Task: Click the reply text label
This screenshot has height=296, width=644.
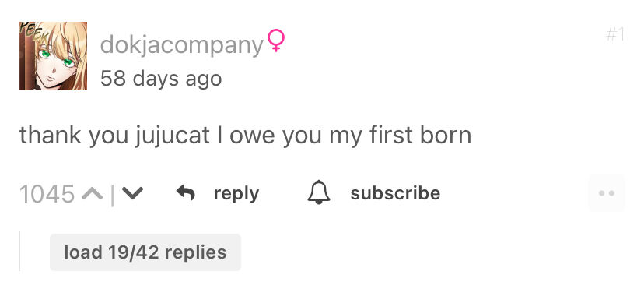Action: [236, 193]
